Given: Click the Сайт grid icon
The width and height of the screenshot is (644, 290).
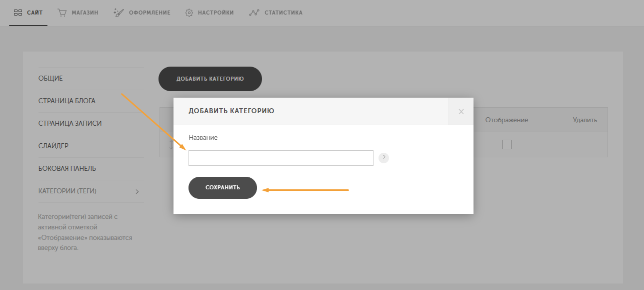Looking at the screenshot, I should pyautogui.click(x=18, y=13).
